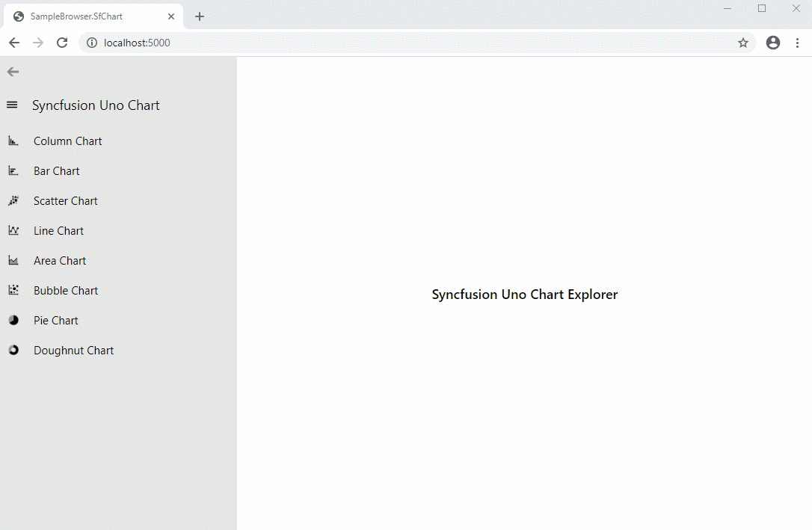View site information for localhost

point(92,43)
